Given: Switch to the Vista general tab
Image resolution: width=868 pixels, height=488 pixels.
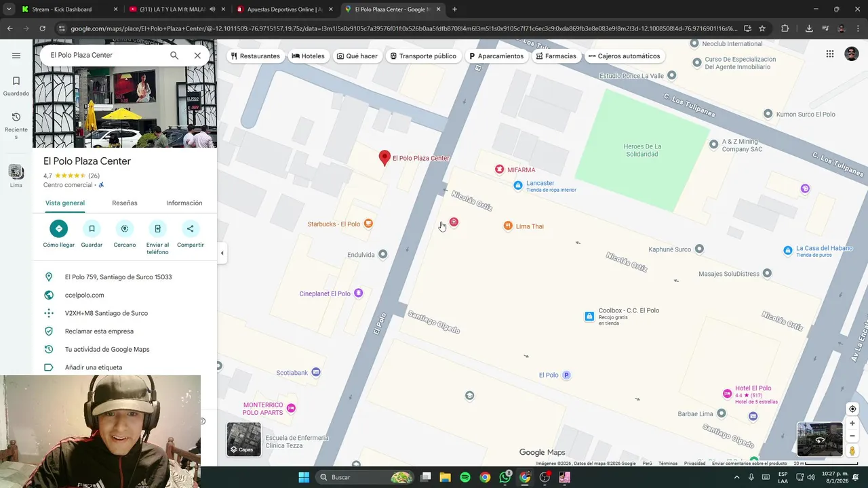Looking at the screenshot, I should coord(65,203).
